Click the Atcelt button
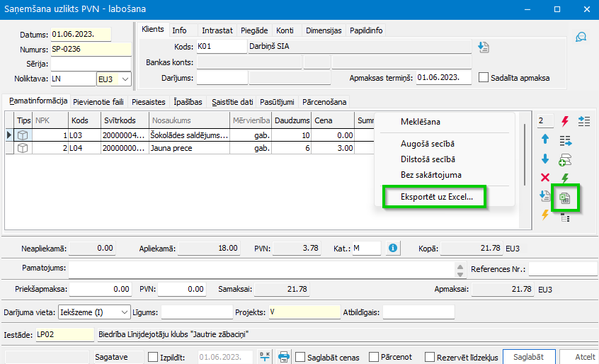This screenshot has height=364, width=599. point(579,357)
